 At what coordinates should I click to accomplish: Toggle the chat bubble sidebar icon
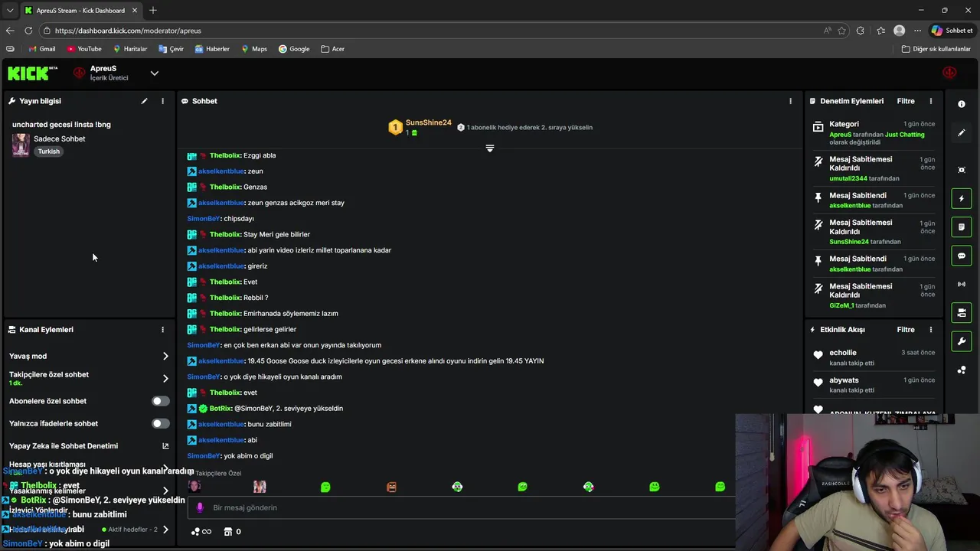[x=962, y=256]
